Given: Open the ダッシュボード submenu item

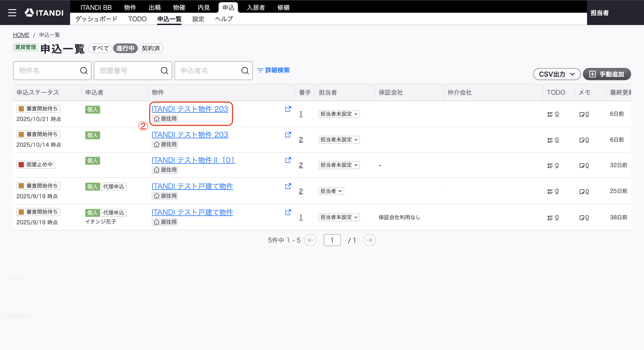Looking at the screenshot, I should pyautogui.click(x=97, y=19).
